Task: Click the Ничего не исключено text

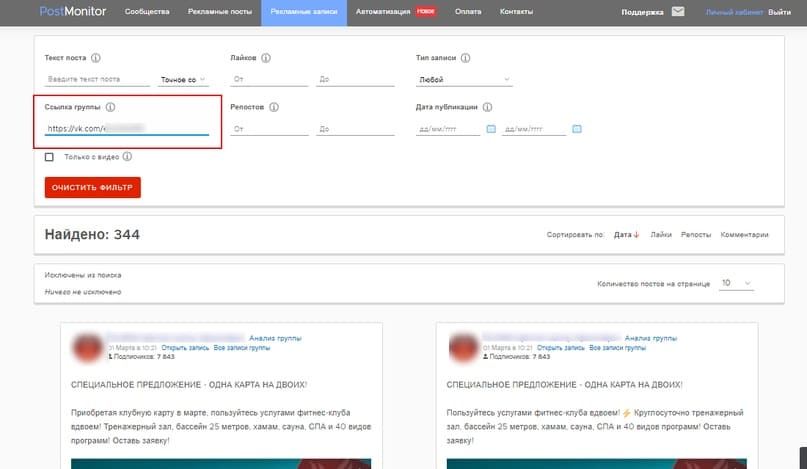Action: point(83,292)
